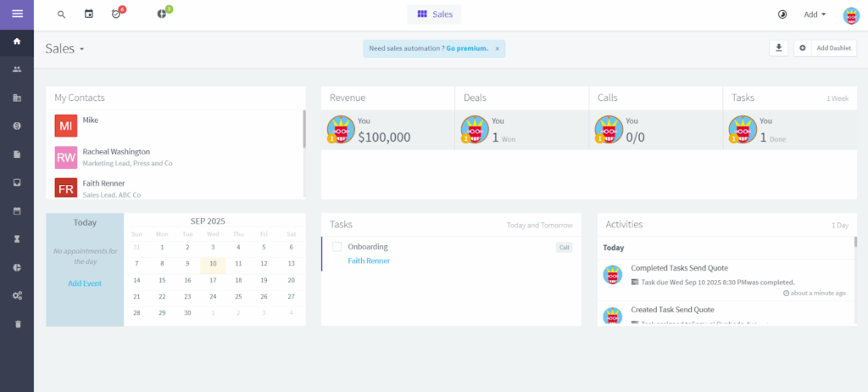Open the Add dropdown in the top bar
The height and width of the screenshot is (392, 868).
(815, 14)
